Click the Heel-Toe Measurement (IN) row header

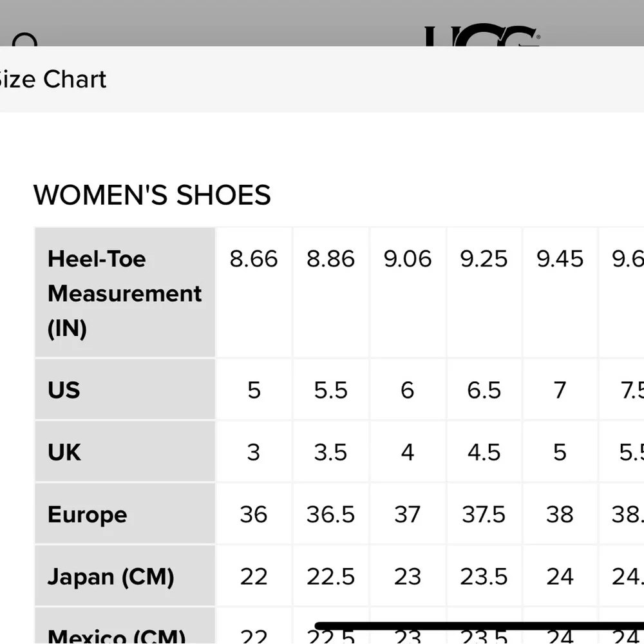pyautogui.click(x=125, y=292)
